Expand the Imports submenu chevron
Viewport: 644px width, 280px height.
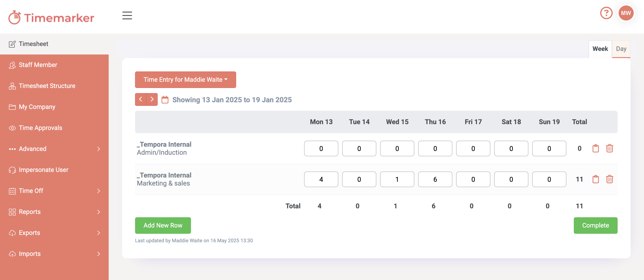[98, 254]
